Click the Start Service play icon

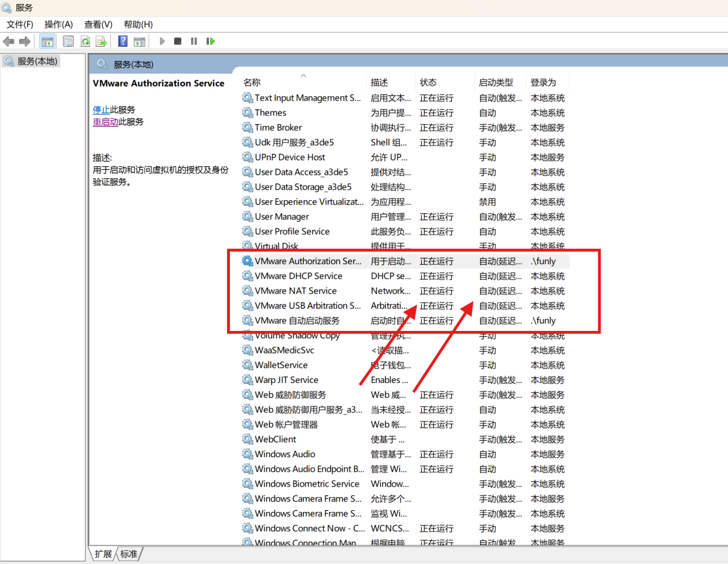click(162, 41)
